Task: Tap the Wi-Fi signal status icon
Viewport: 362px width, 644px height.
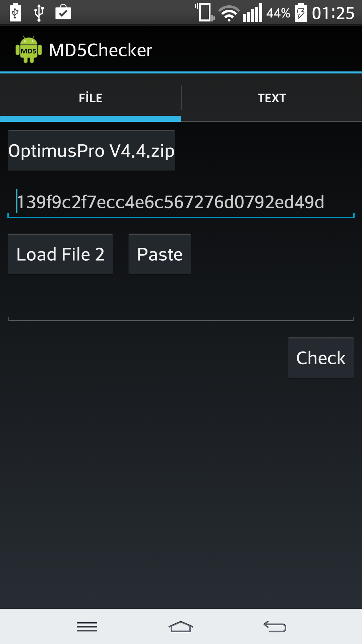Action: (x=229, y=13)
